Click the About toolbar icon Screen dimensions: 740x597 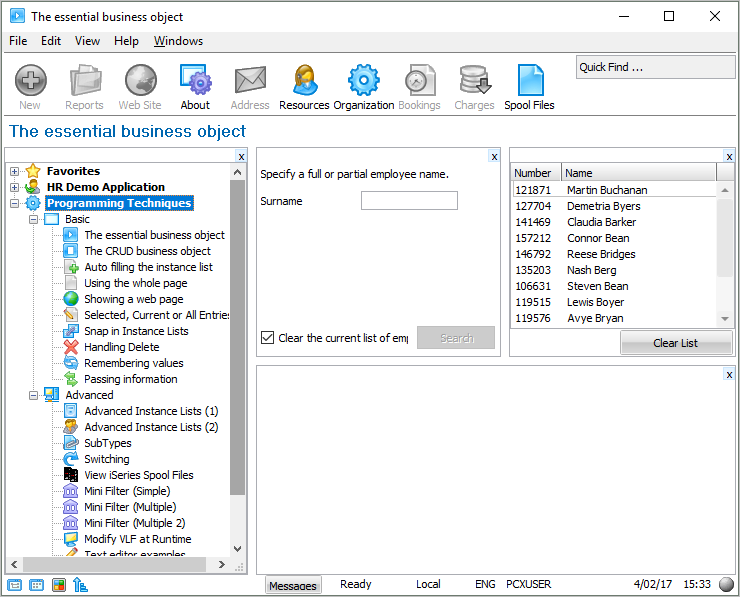(x=195, y=86)
